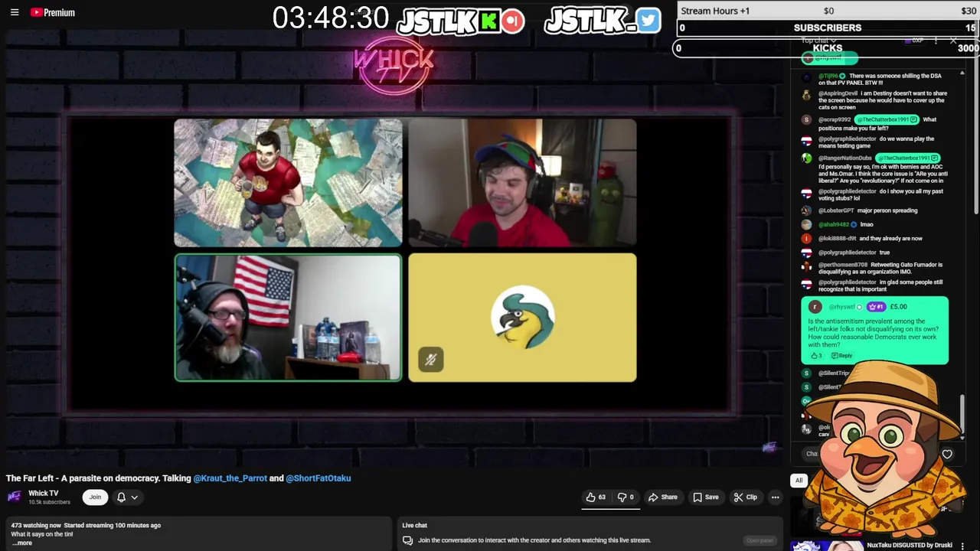The image size is (980, 551).
Task: Share the video
Action: coord(663,497)
